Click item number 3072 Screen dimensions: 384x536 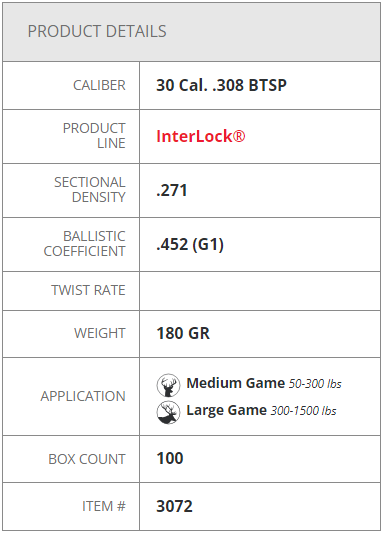tap(174, 506)
